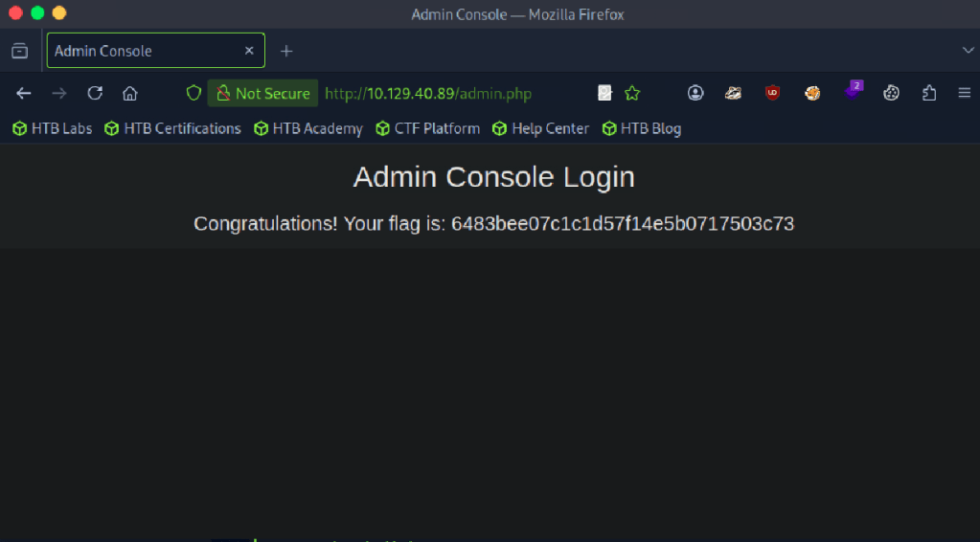
Task: Open the Firefox hamburger application menu
Action: [964, 93]
